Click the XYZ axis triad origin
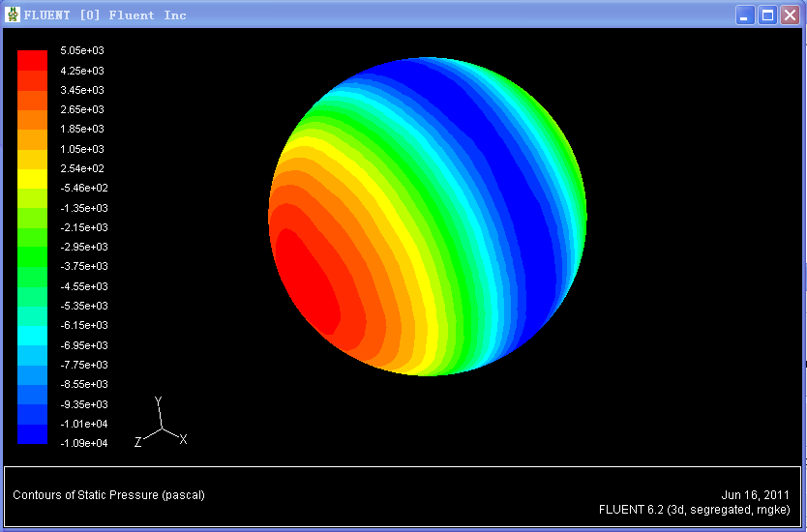 [x=163, y=428]
